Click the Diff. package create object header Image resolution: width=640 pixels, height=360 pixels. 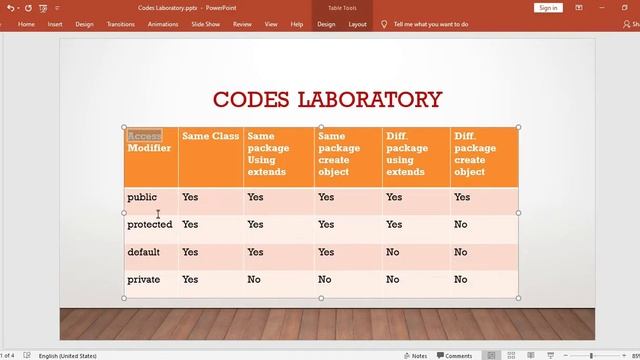[x=484, y=157]
